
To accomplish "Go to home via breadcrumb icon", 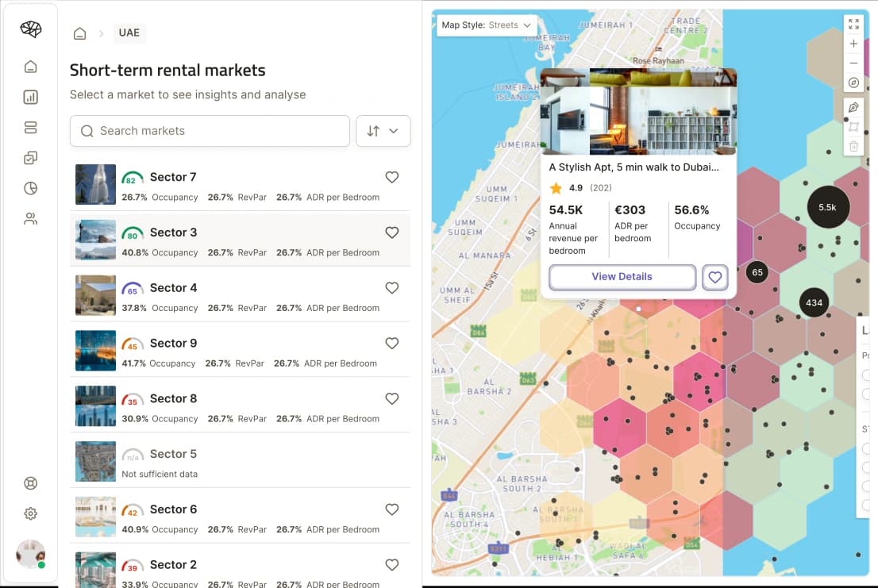I will pyautogui.click(x=79, y=33).
